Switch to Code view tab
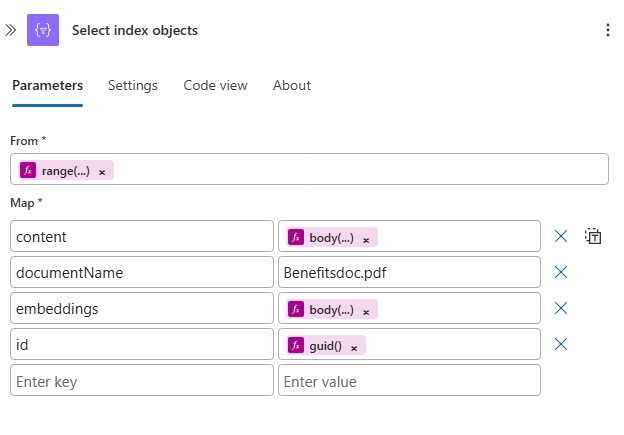 (x=215, y=85)
